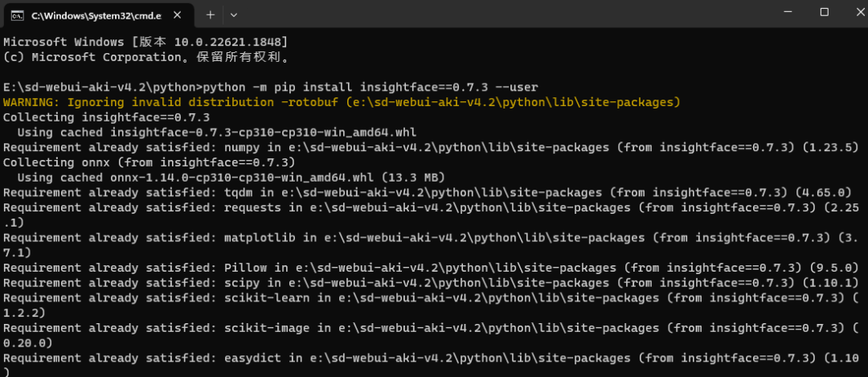Expand the new tab profile dropdown chevron
This screenshot has height=377, width=868.
[x=234, y=15]
